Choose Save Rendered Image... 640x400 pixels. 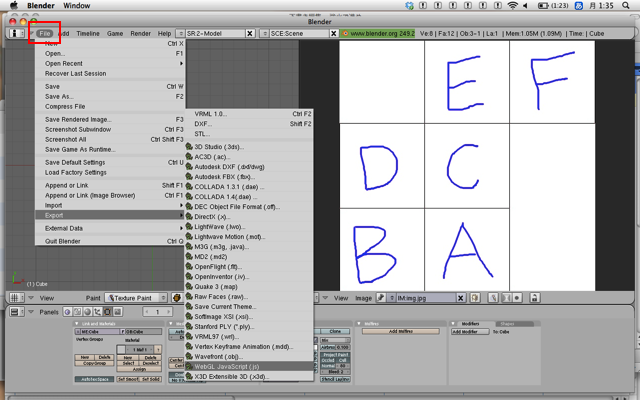110,120
